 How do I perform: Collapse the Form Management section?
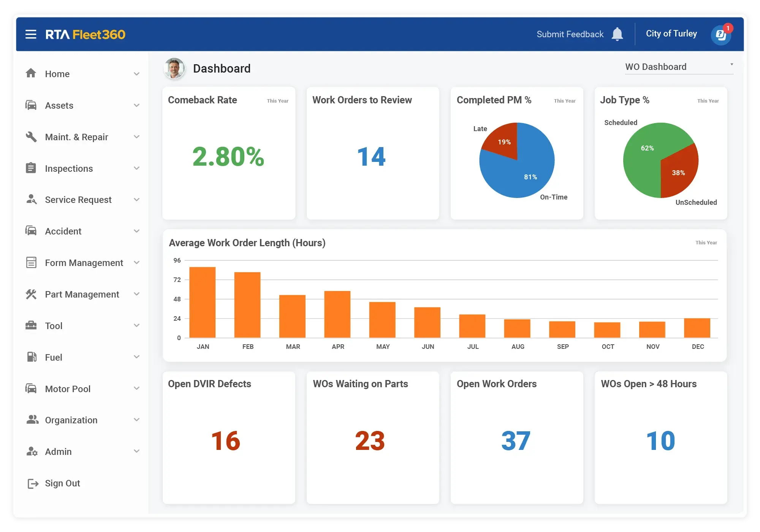click(136, 262)
